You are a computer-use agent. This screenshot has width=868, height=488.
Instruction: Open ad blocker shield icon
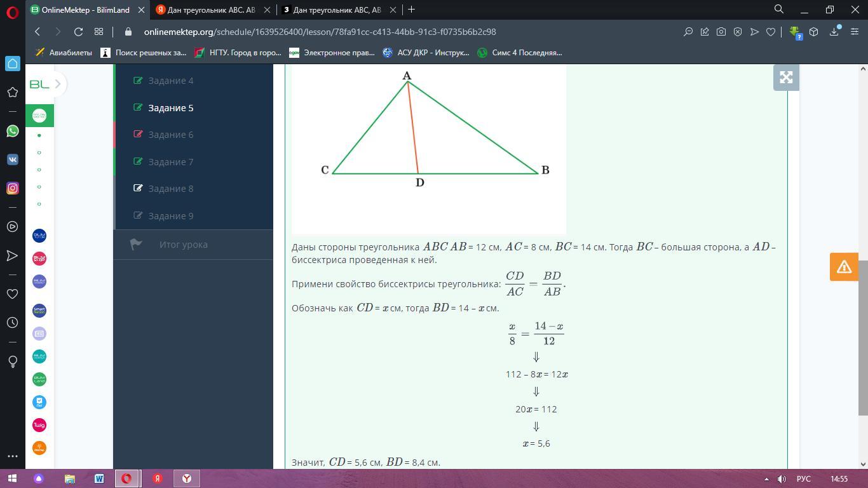point(737,32)
